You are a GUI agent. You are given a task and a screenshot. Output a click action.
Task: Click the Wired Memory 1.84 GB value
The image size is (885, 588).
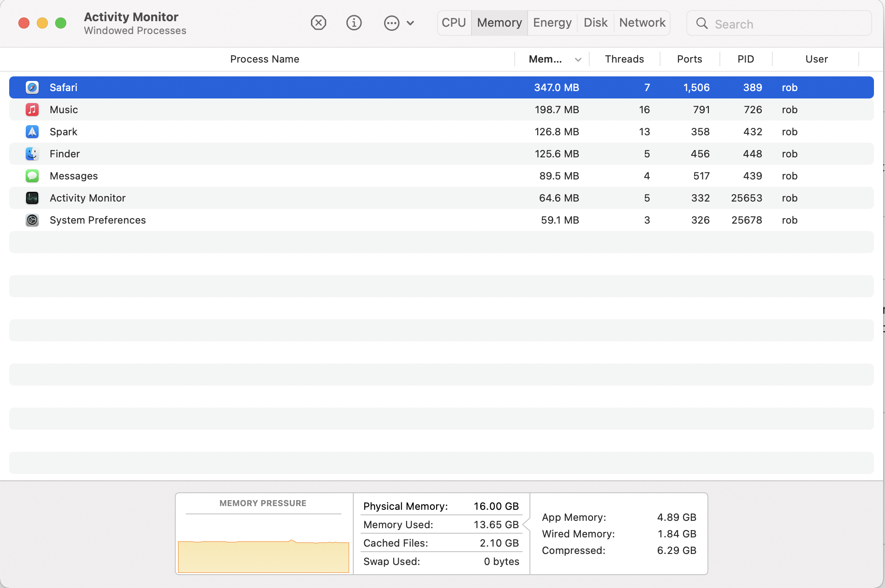point(677,534)
